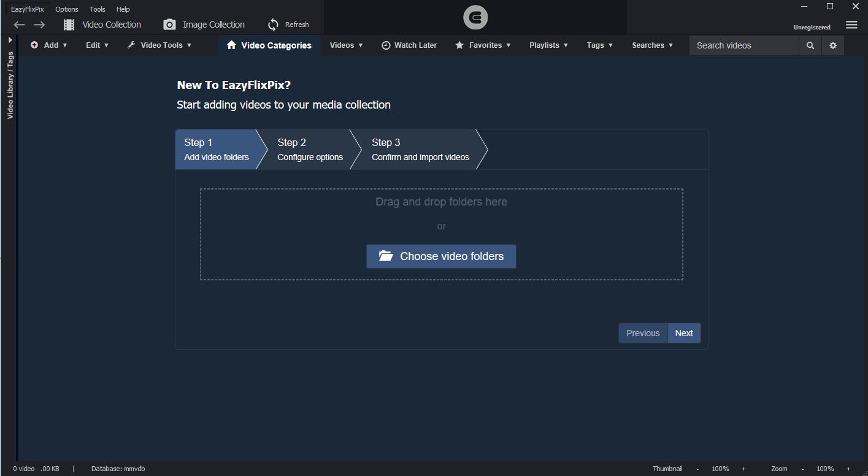Go back with the left arrow icon
This screenshot has height=476, width=868.
(x=19, y=25)
